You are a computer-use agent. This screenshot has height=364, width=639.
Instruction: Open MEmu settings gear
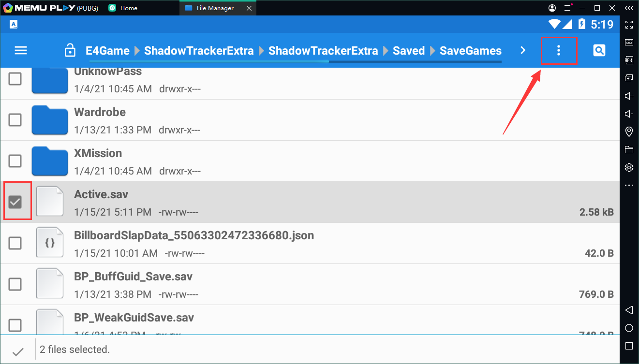629,167
